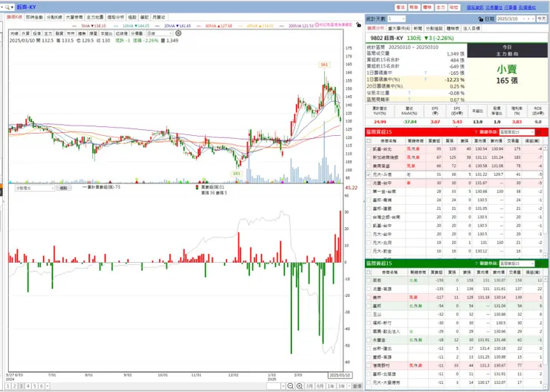Click the red 主力 button at top right
Viewport: 550px width, 392px height.
[x=441, y=7]
